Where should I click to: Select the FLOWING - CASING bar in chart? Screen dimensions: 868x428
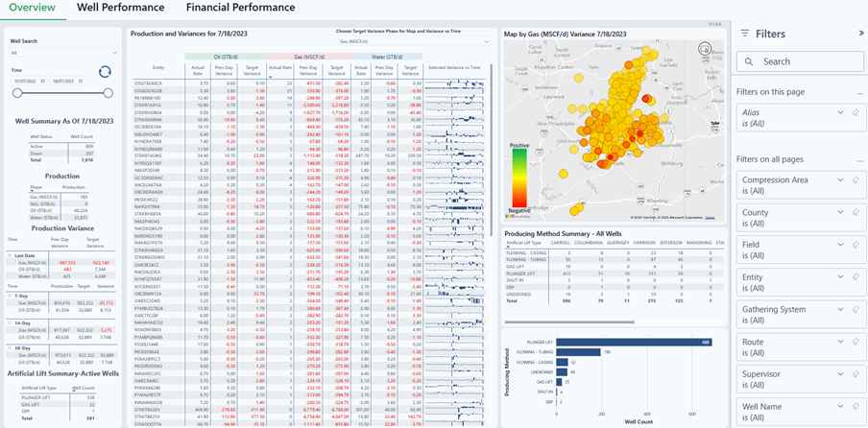[x=562, y=362]
